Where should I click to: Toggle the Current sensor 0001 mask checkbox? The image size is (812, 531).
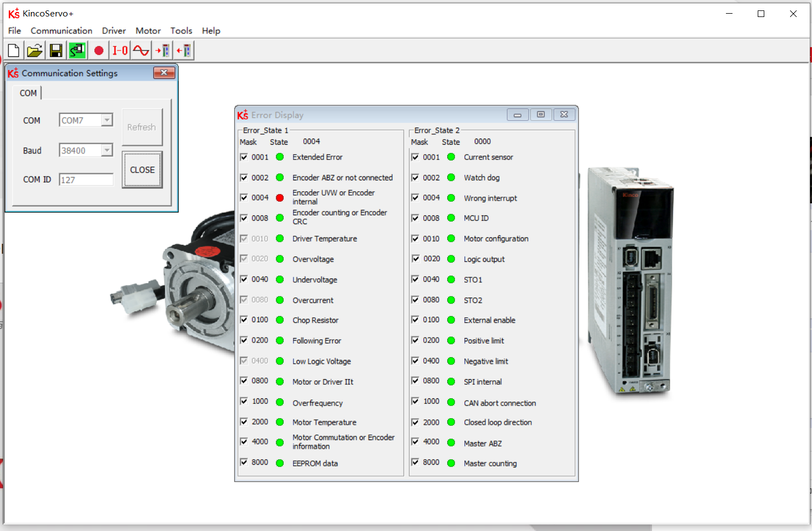pyautogui.click(x=416, y=157)
